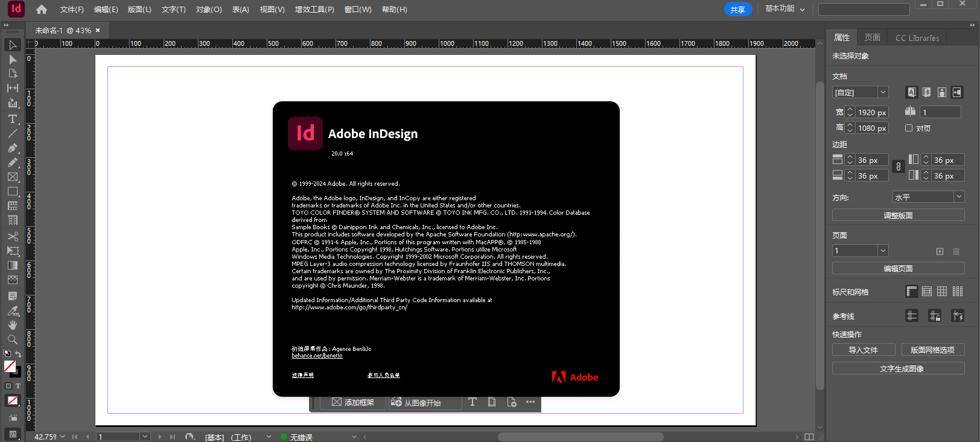The width and height of the screenshot is (980, 442).
Task: Open the zoom level 42.759 dropdown
Action: 63,437
